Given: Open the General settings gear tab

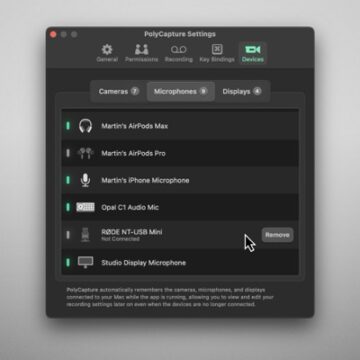Looking at the screenshot, I should (107, 53).
